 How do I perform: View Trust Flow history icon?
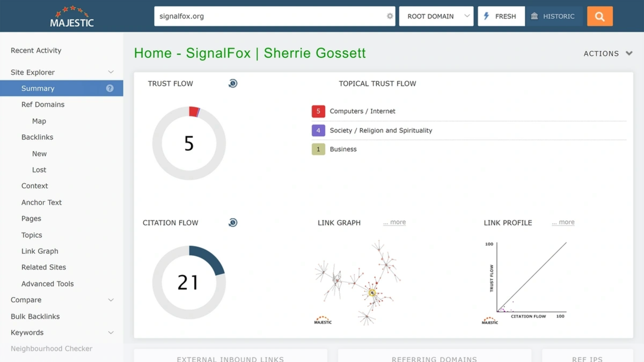pos(232,83)
